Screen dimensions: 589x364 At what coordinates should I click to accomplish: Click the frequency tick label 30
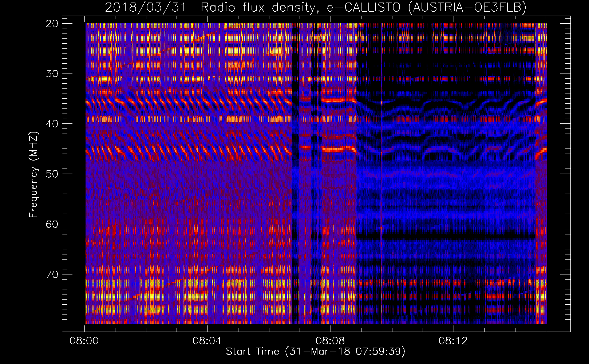52,74
